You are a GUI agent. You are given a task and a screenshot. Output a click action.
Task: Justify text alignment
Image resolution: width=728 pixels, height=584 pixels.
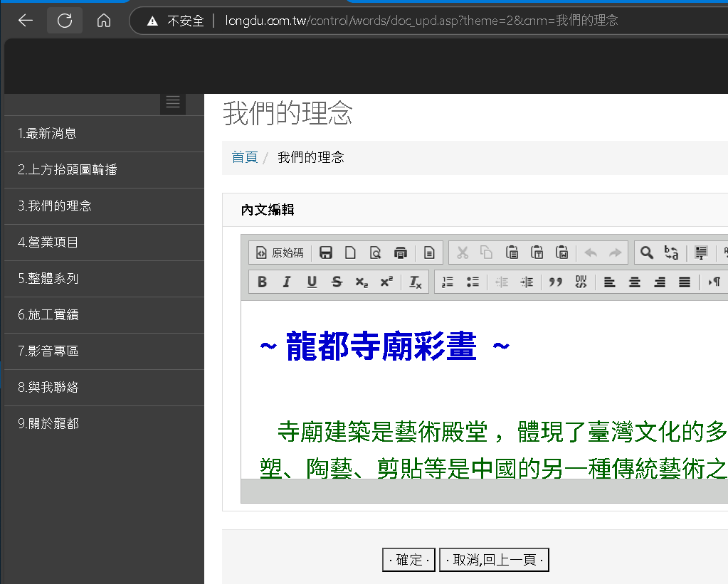point(685,282)
